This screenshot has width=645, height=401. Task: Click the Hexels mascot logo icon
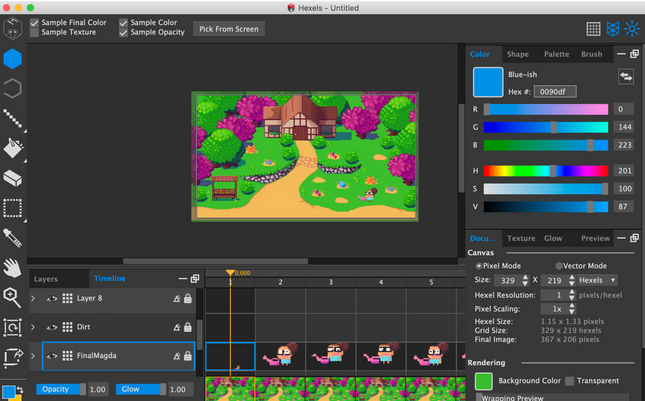click(x=12, y=28)
